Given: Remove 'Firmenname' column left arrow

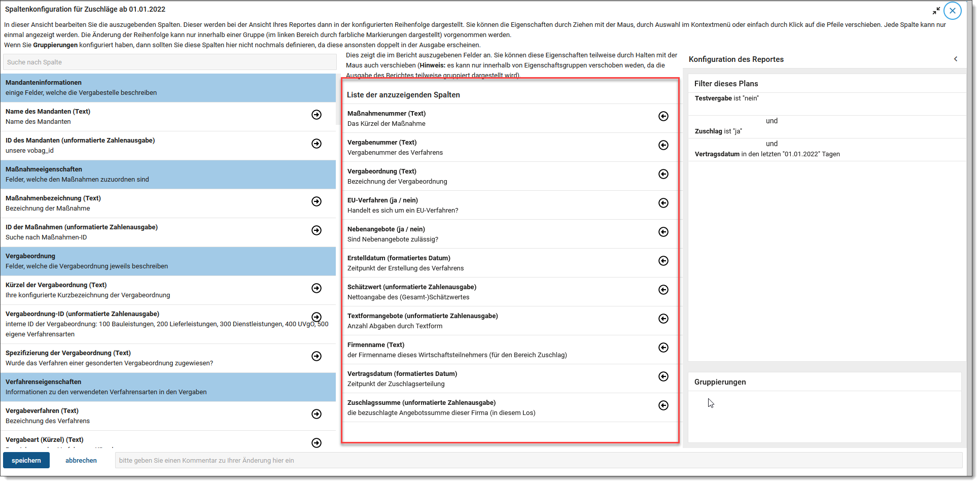Looking at the screenshot, I should pos(663,348).
